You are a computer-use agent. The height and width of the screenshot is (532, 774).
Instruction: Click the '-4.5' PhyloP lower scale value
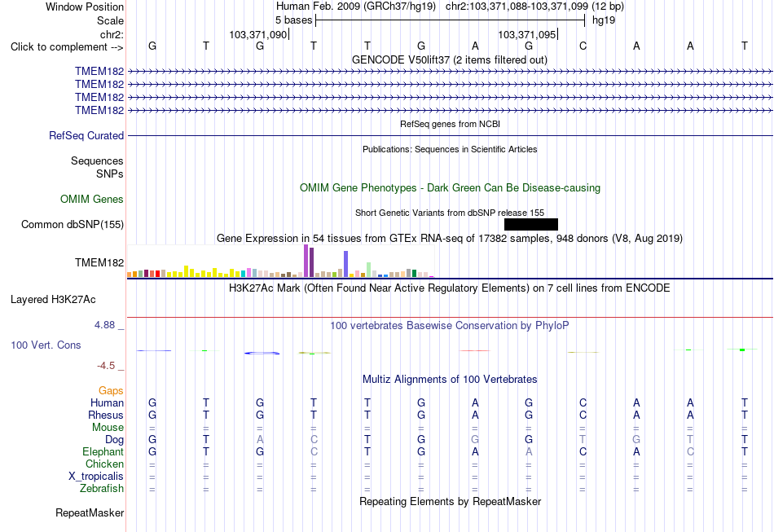[106, 365]
